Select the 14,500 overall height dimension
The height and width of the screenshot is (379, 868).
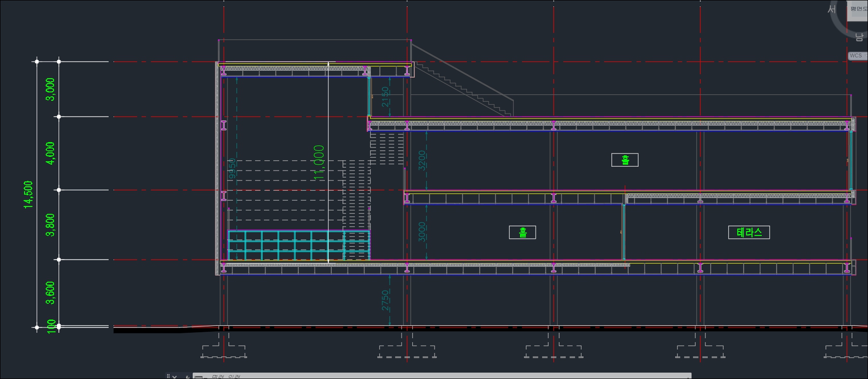tap(29, 195)
